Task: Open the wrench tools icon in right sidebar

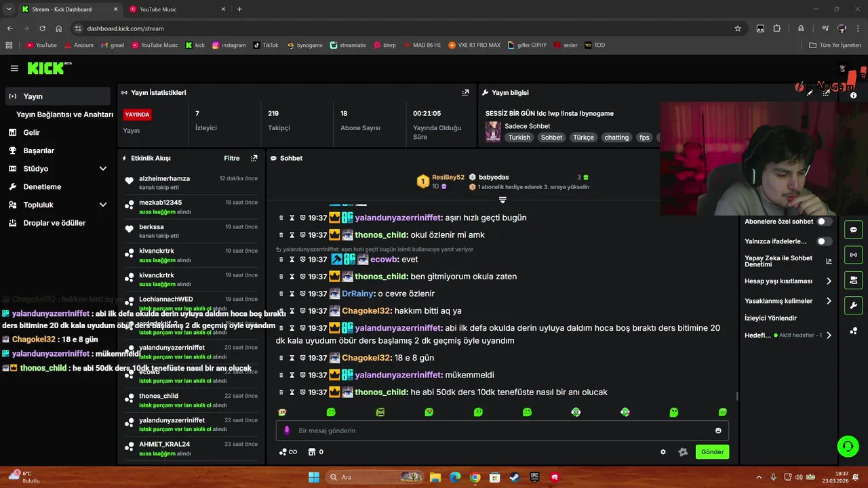Action: [853, 305]
